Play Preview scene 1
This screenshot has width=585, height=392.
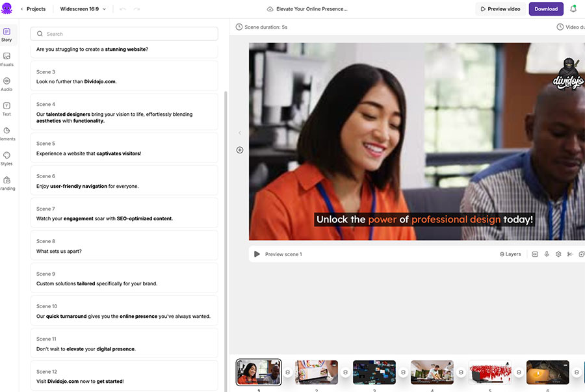click(257, 254)
